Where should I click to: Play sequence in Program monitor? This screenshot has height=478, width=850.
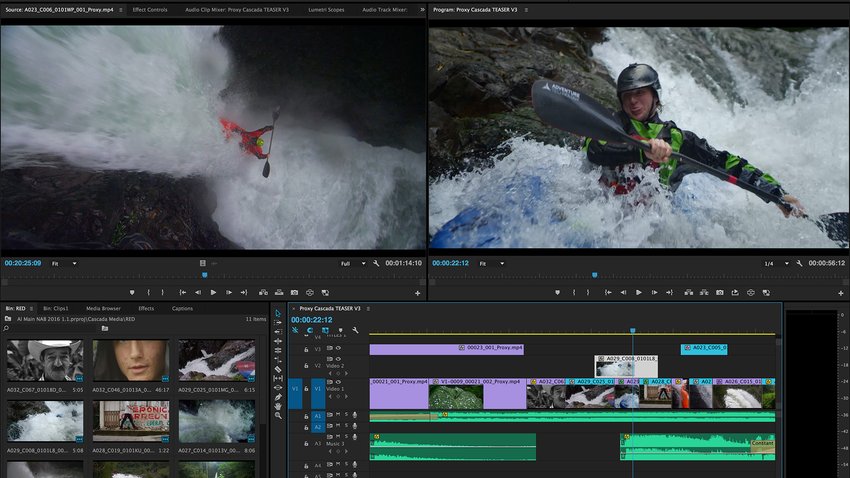coord(639,293)
